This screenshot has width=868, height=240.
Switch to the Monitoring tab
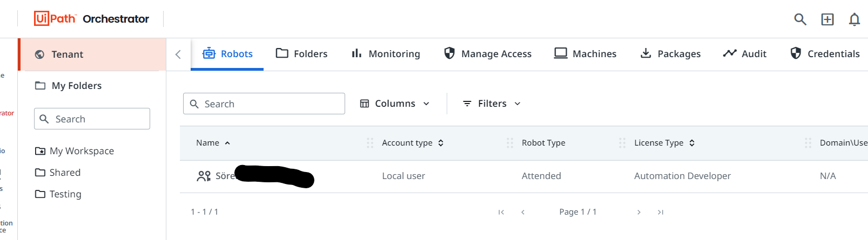pos(386,54)
